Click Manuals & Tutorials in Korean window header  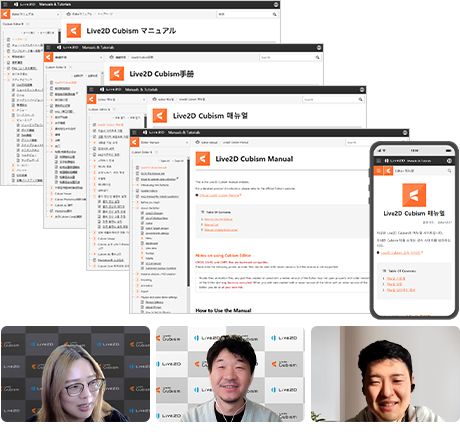(141, 89)
